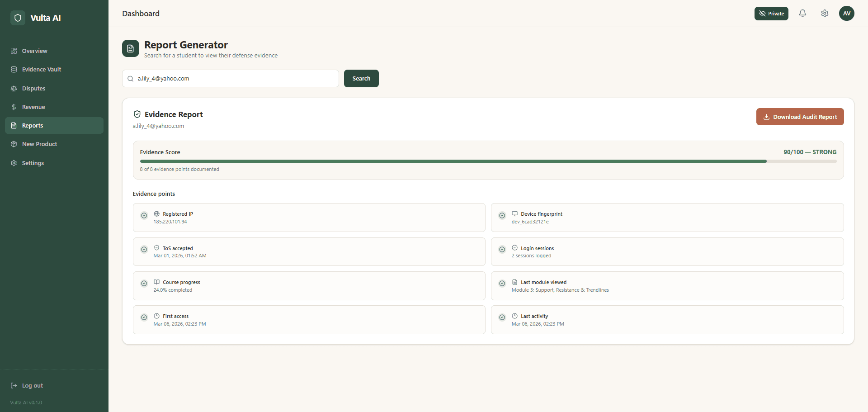
Task: Click the globe icon beside Registered IP
Action: (x=157, y=214)
